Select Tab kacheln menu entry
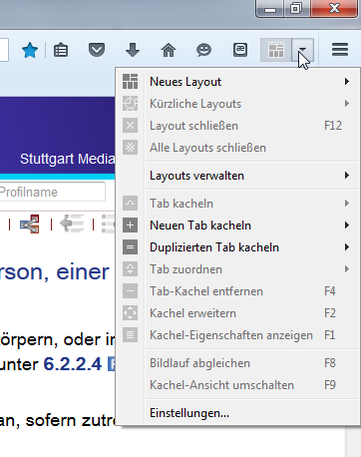The height and width of the screenshot is (457, 361). (x=237, y=203)
